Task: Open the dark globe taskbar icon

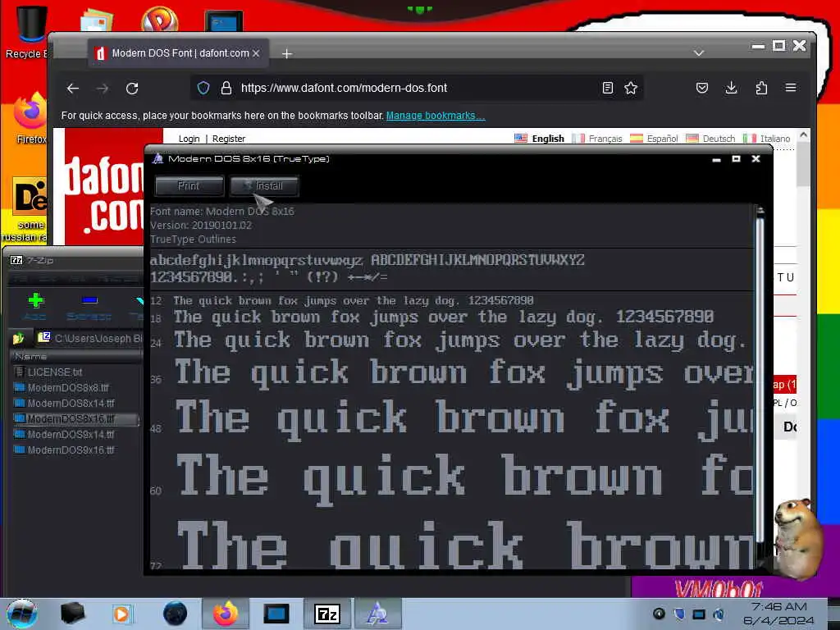Action: click(x=176, y=614)
